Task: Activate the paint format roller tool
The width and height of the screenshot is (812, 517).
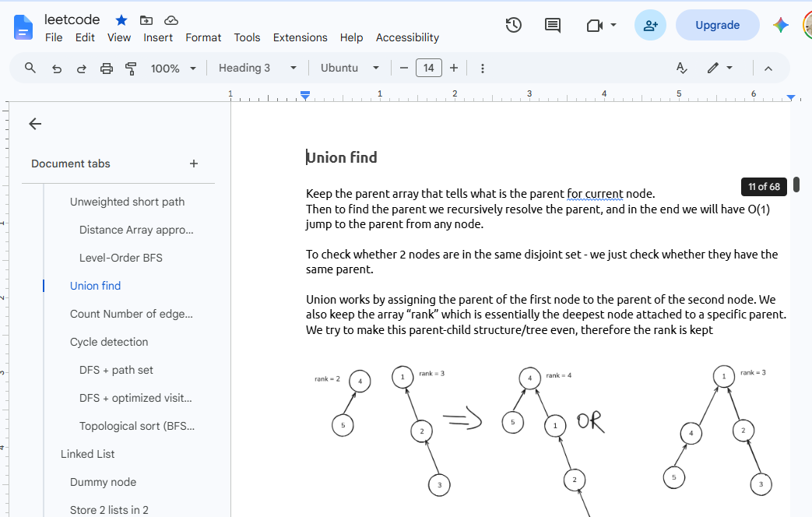Action: pyautogui.click(x=131, y=69)
